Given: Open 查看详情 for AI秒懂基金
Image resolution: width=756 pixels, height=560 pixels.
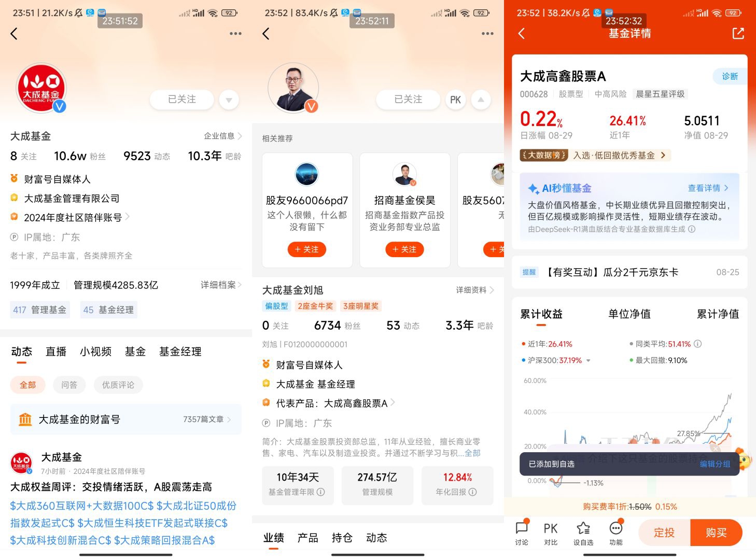Looking at the screenshot, I should 708,188.
